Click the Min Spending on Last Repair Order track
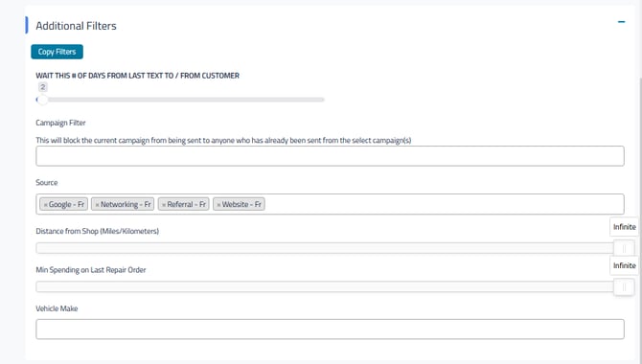Image resolution: width=642 pixels, height=364 pixels. click(325, 286)
